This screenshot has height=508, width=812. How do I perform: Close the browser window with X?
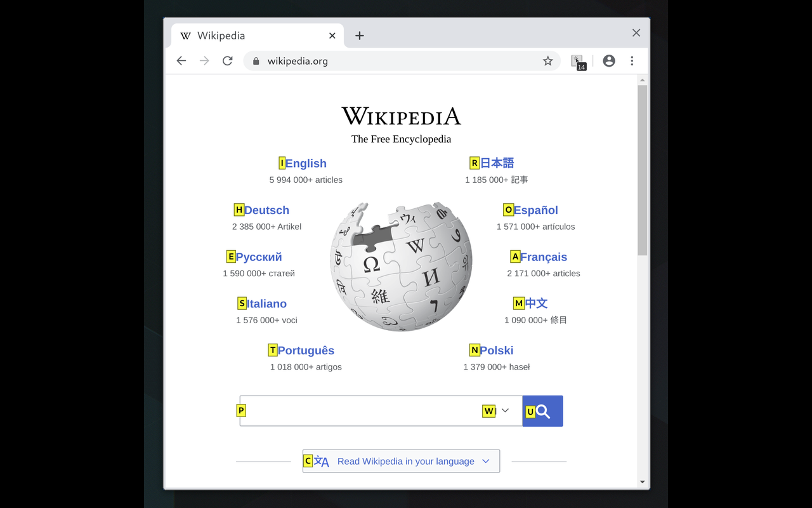coord(636,33)
